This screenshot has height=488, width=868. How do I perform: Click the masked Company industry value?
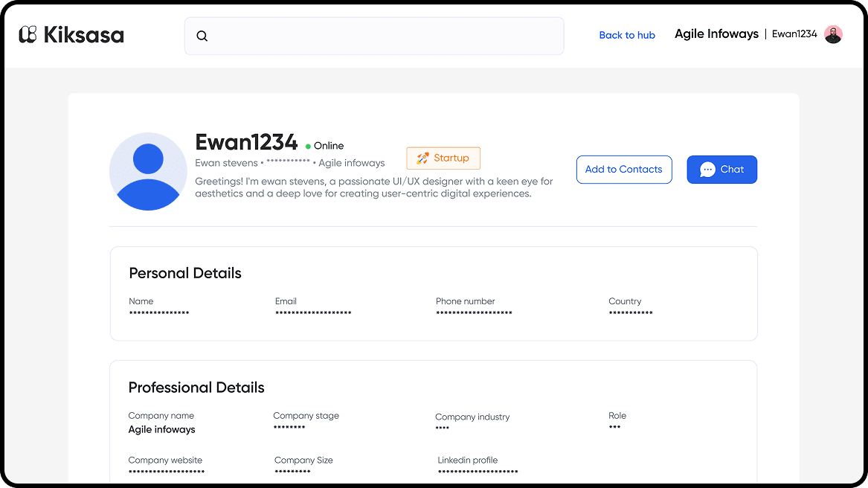click(x=443, y=428)
